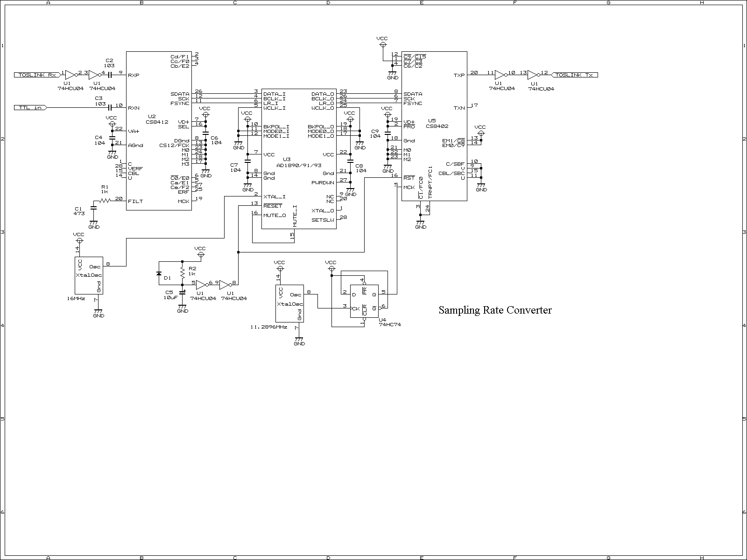Click the first inverter after TOSLINK Rx
Image resolution: width=747 pixels, height=560 pixels.
pos(69,75)
